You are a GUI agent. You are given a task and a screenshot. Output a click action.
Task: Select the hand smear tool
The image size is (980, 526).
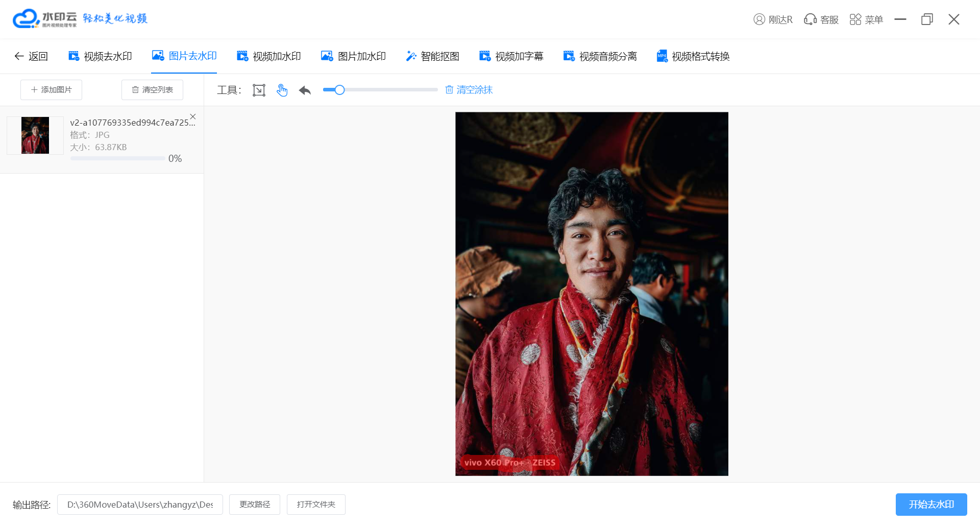[282, 90]
